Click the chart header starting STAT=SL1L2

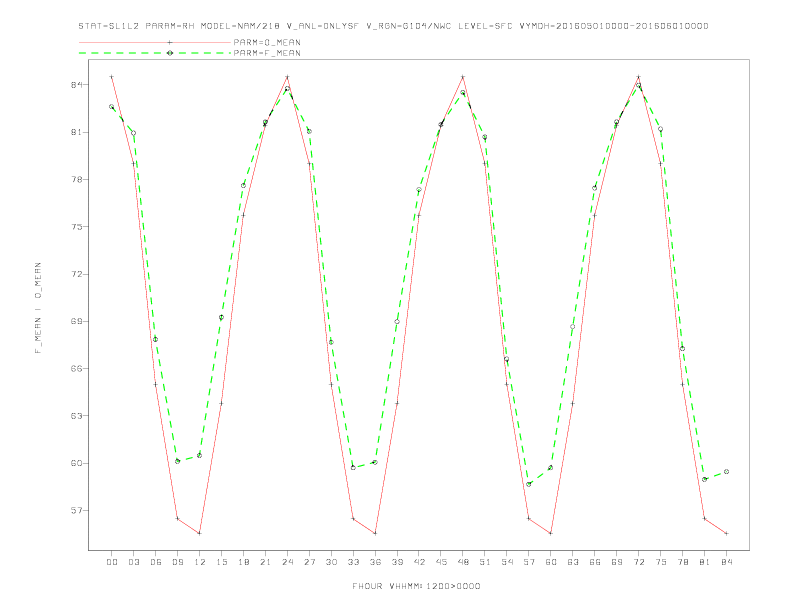(x=393, y=26)
